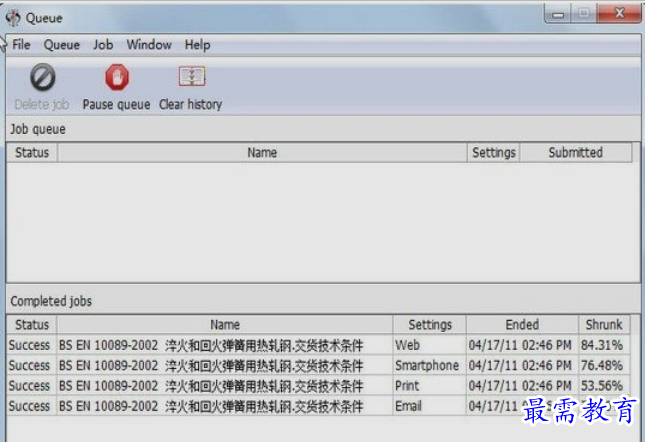Sort Job queue by Status column header
The width and height of the screenshot is (645, 442).
32,153
